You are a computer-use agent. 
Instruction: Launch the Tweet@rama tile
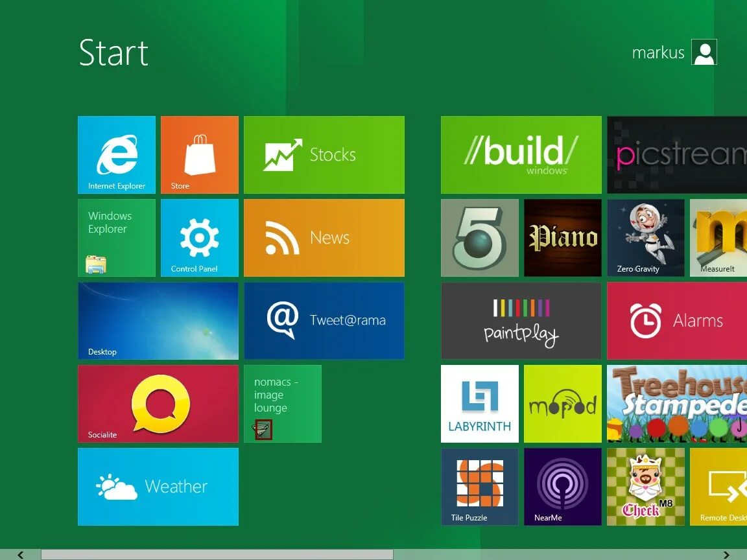[x=324, y=320]
